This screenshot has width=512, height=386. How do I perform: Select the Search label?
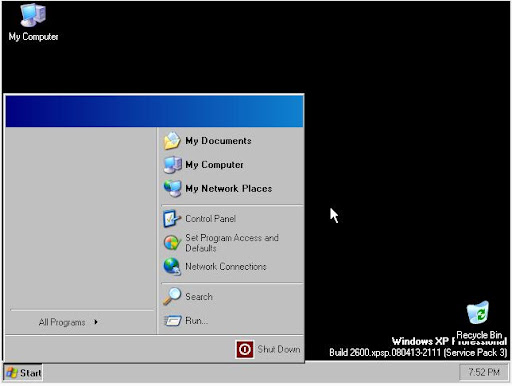tap(199, 296)
